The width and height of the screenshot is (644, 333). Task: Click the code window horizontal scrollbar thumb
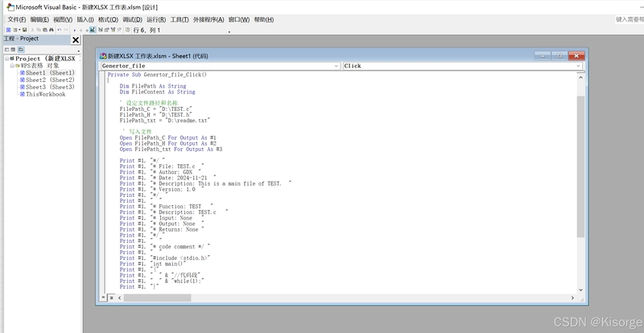[x=157, y=298]
